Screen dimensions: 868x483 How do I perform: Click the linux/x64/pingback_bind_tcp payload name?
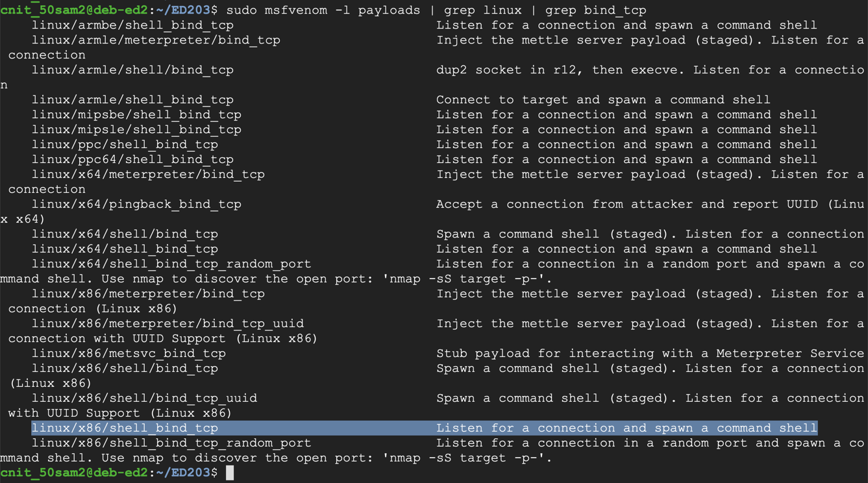[136, 204]
